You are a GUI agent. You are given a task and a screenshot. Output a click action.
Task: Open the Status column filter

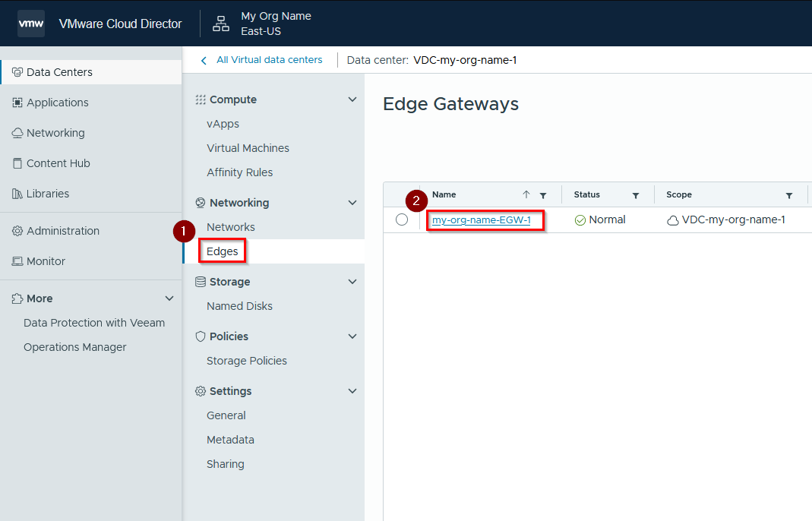pyautogui.click(x=636, y=195)
